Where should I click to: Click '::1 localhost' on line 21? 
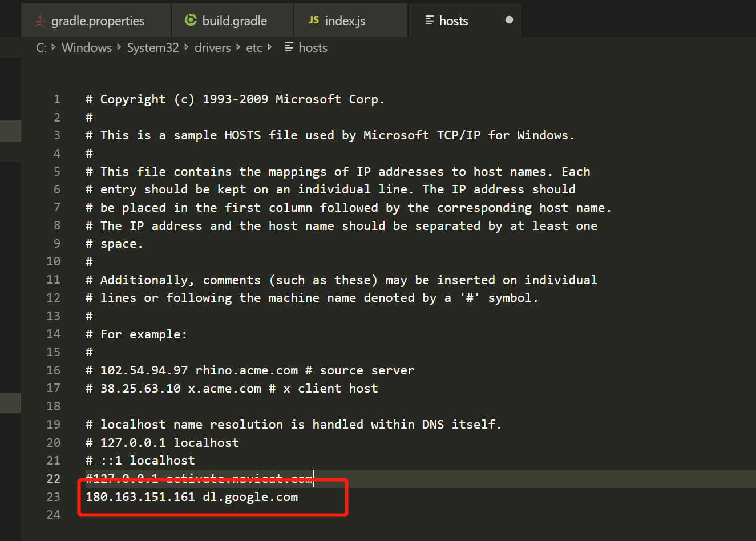click(x=148, y=461)
